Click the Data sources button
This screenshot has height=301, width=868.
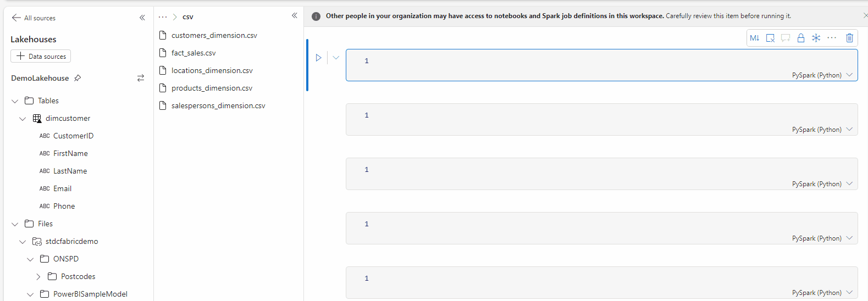click(41, 56)
